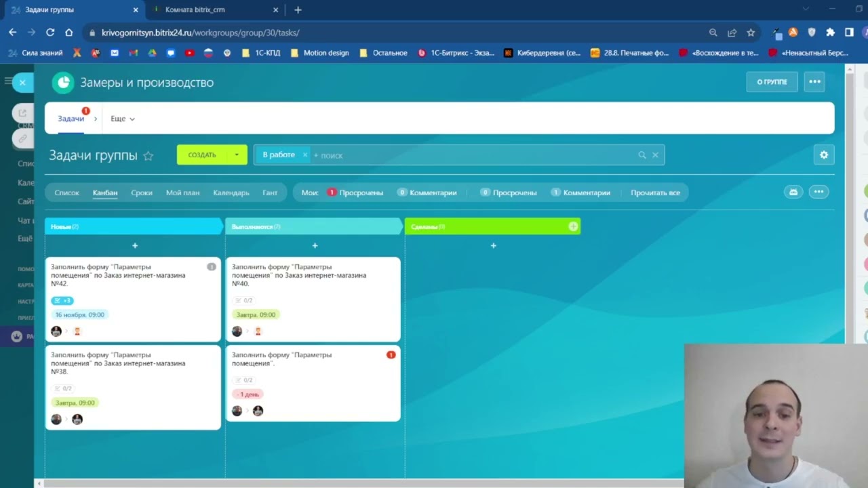This screenshot has width=868, height=488.
Task: Select the Канбан view
Action: pyautogui.click(x=105, y=192)
